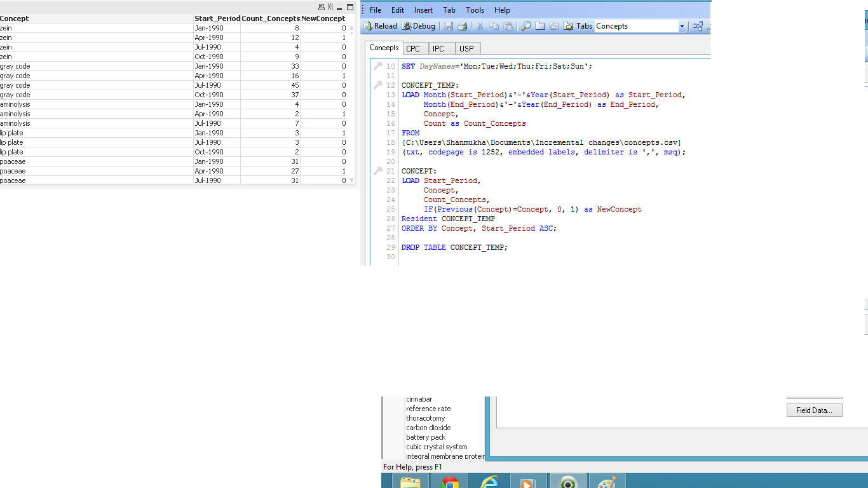Open the Insert menu
868x488 pixels.
pos(423,10)
